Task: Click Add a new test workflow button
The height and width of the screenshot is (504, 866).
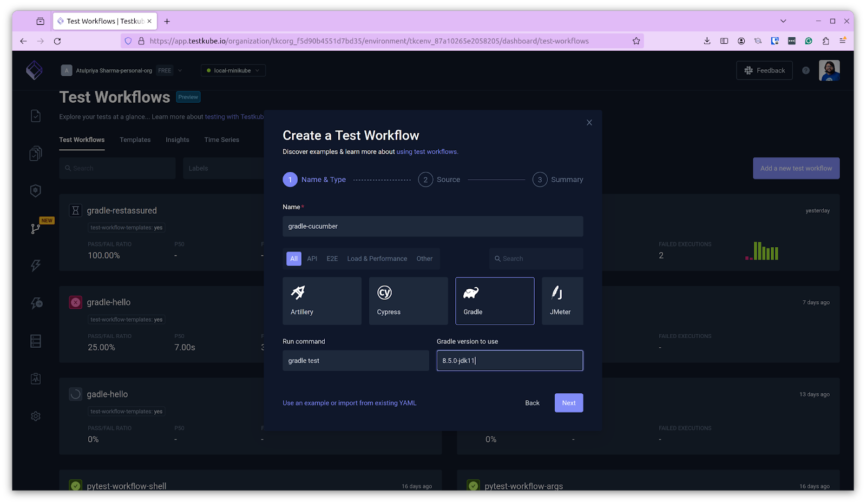Action: coord(796,168)
